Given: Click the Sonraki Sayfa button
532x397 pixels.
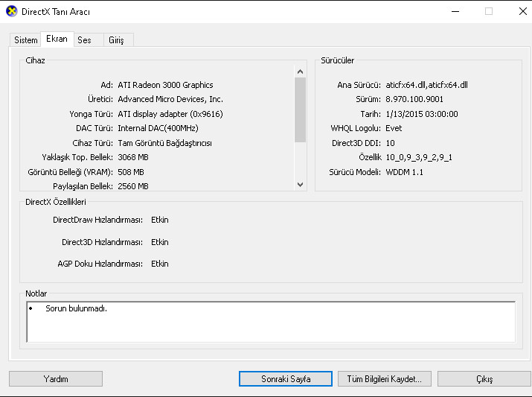Looking at the screenshot, I should [286, 378].
